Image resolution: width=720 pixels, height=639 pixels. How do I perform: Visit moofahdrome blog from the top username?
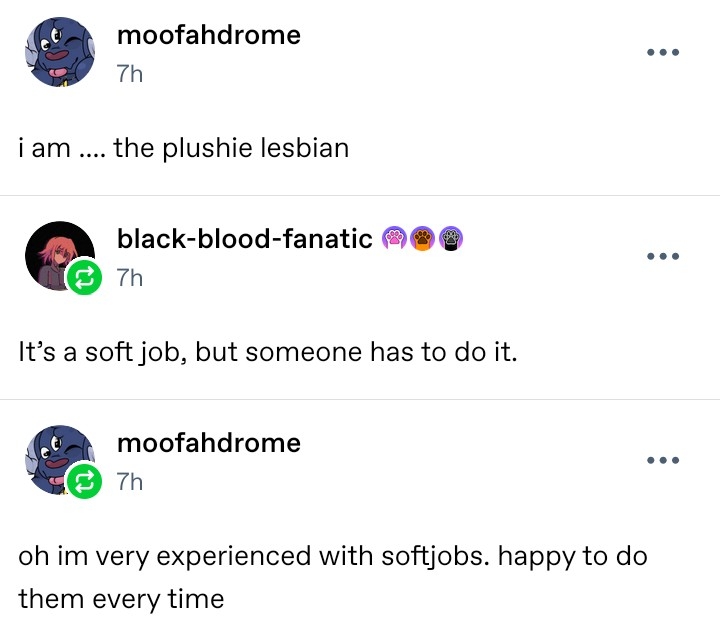208,36
